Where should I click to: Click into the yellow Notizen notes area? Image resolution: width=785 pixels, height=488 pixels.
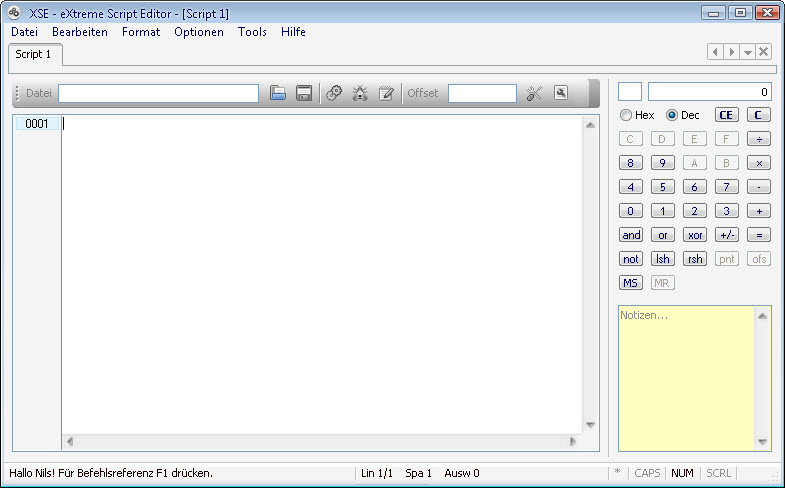[686, 378]
